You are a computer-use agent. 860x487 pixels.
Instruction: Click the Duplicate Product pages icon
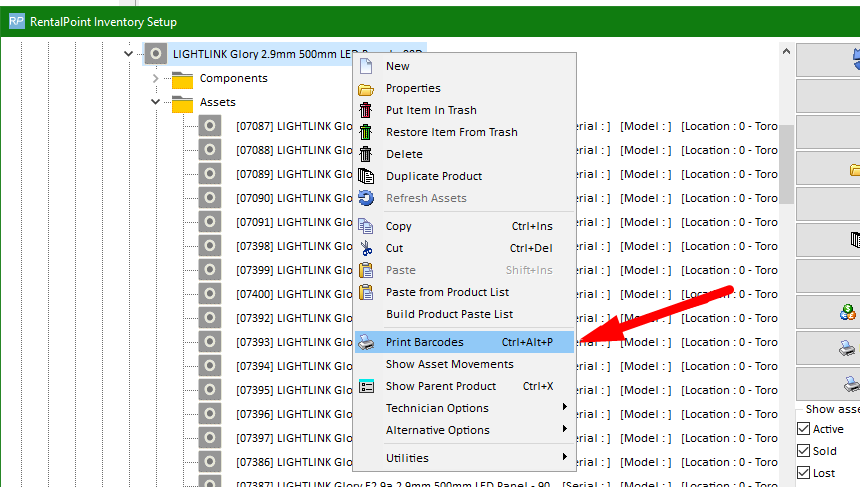point(366,176)
